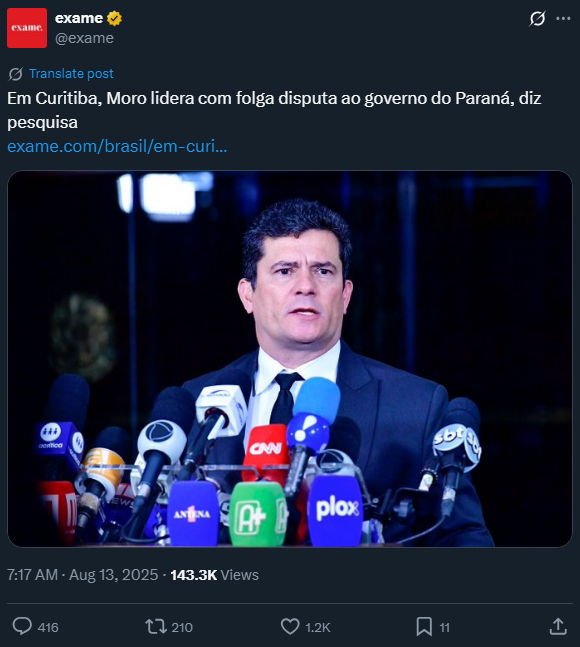Bookmark the post with the bookmark icon
The width and height of the screenshot is (580, 647).
424,626
